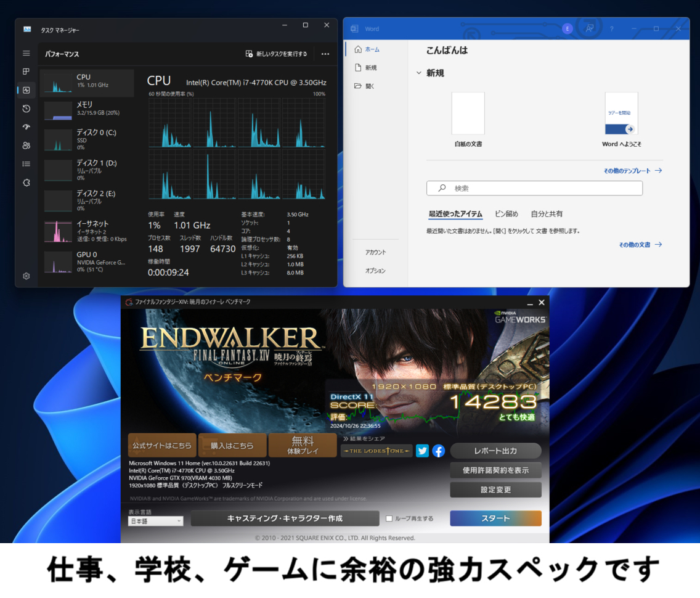Open 設定変更 settings in benchmark

point(495,490)
